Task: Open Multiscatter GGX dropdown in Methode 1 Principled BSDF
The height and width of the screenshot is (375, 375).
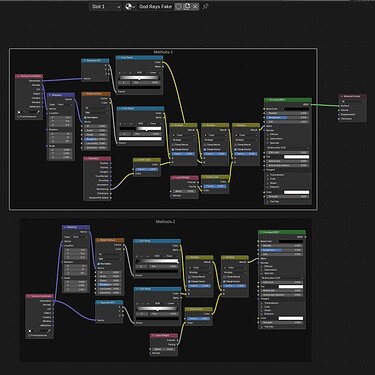Action: point(288,147)
